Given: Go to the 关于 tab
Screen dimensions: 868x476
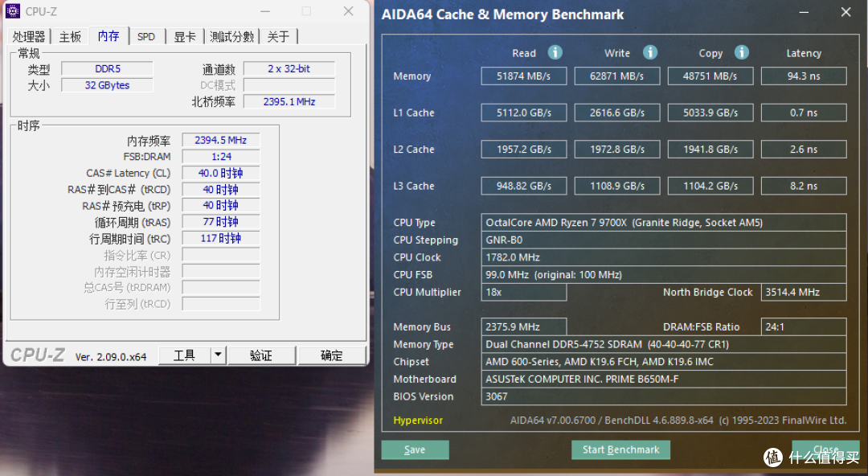Looking at the screenshot, I should tap(278, 36).
